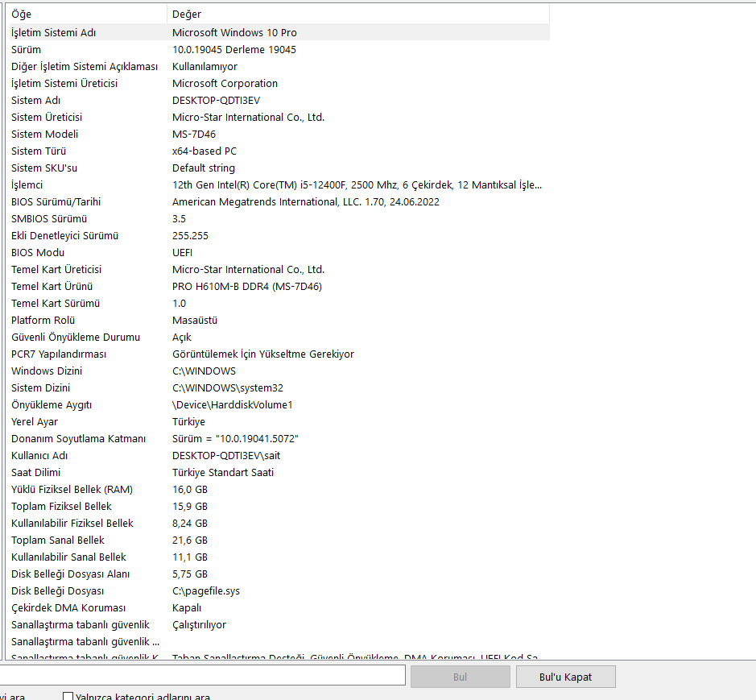
Task: Click the 12th Gen Intel Core i5-12400F value
Action: click(357, 184)
